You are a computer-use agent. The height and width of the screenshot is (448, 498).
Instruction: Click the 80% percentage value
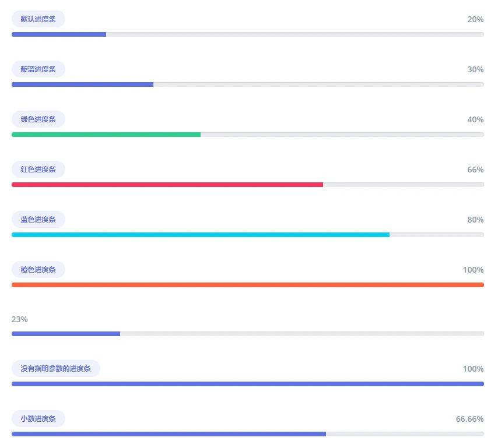pos(475,220)
